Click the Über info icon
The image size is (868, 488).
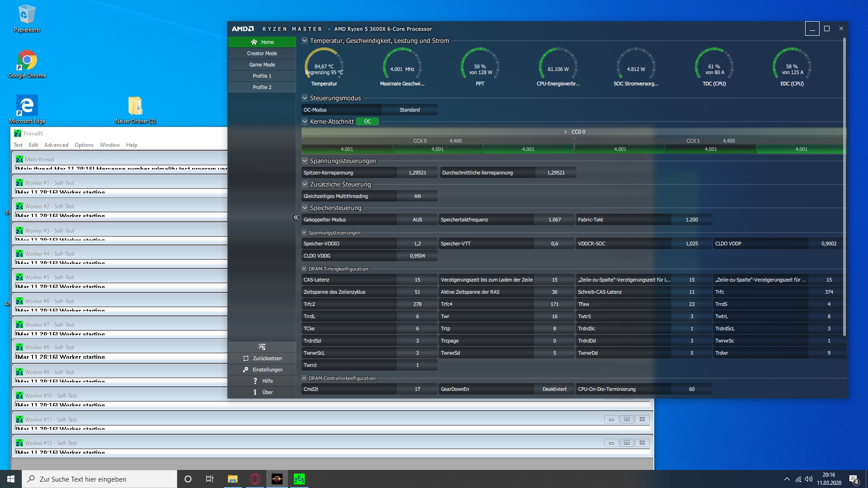click(255, 392)
